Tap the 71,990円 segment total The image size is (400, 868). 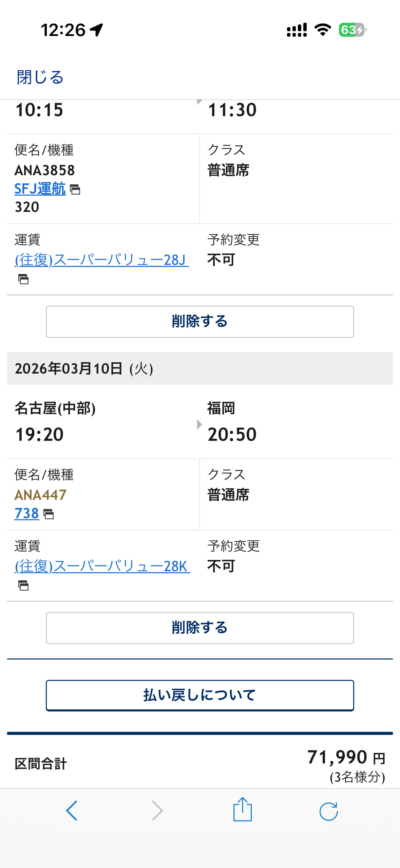click(x=346, y=758)
